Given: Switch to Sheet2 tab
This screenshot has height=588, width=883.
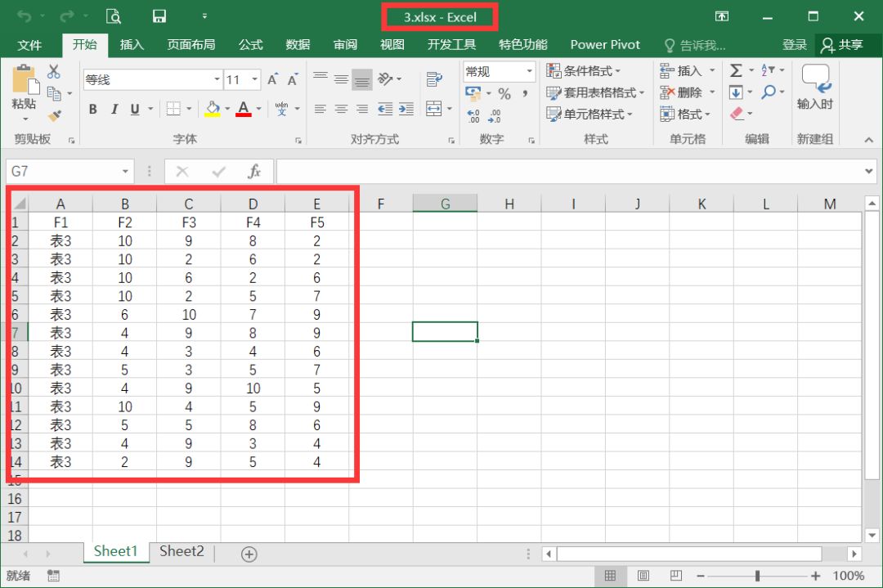Looking at the screenshot, I should click(182, 551).
